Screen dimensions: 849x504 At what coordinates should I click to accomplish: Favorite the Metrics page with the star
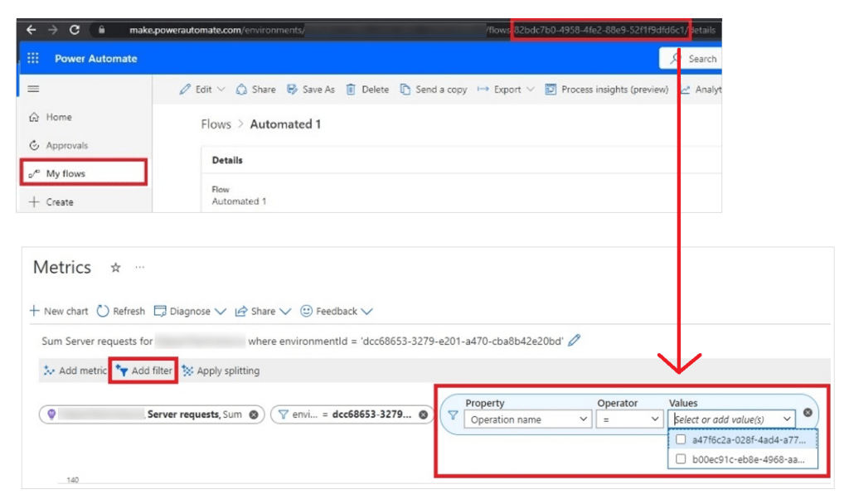coord(116,268)
